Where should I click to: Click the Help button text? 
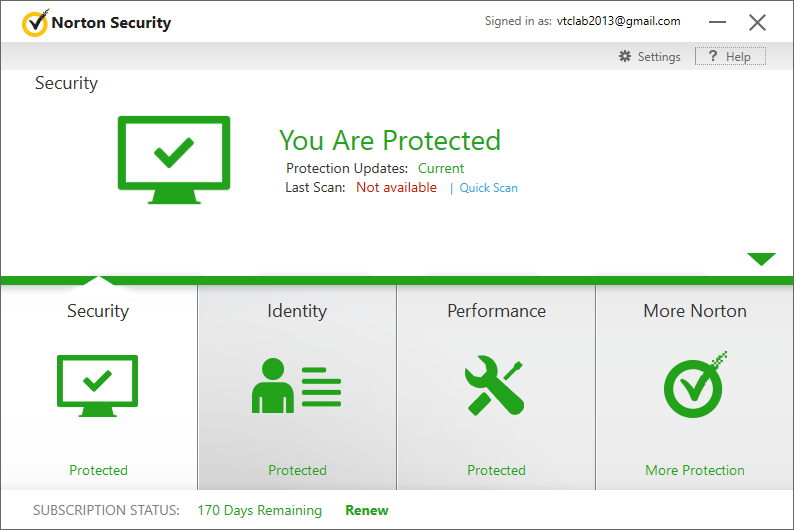pyautogui.click(x=738, y=57)
